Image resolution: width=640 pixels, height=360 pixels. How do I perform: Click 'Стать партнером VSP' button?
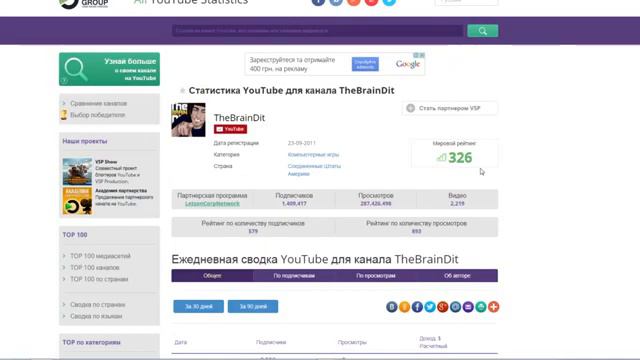[x=450, y=108]
